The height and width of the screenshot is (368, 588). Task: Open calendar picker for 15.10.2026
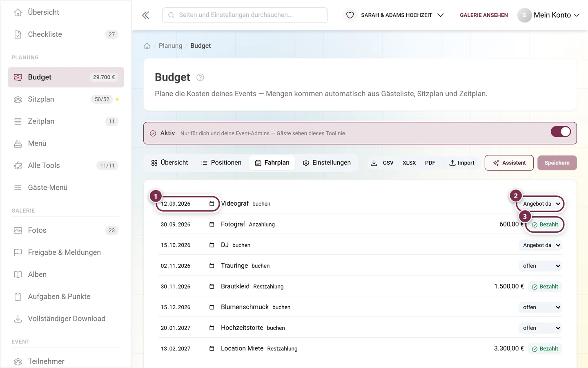pyautogui.click(x=212, y=245)
